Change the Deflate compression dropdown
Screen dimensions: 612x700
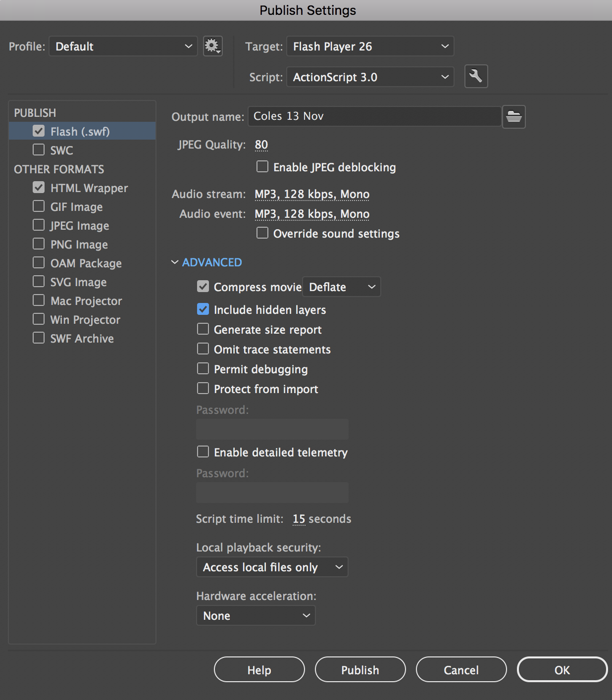(x=341, y=287)
